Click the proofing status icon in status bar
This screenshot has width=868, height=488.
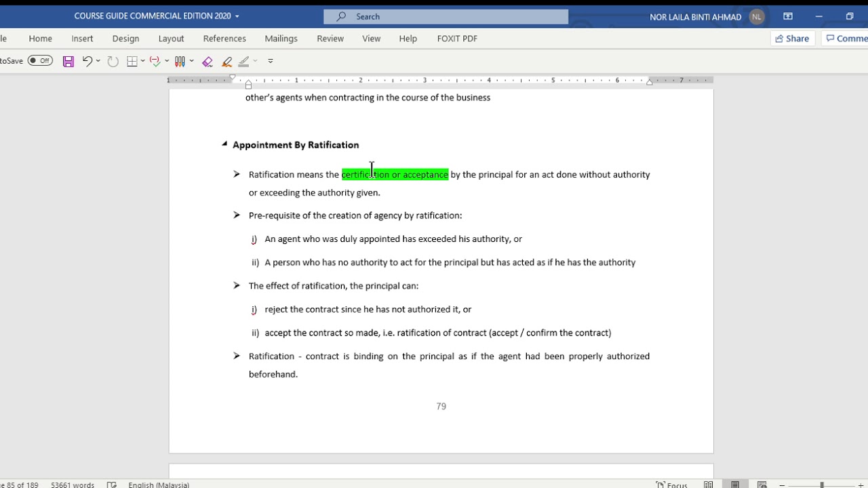111,485
